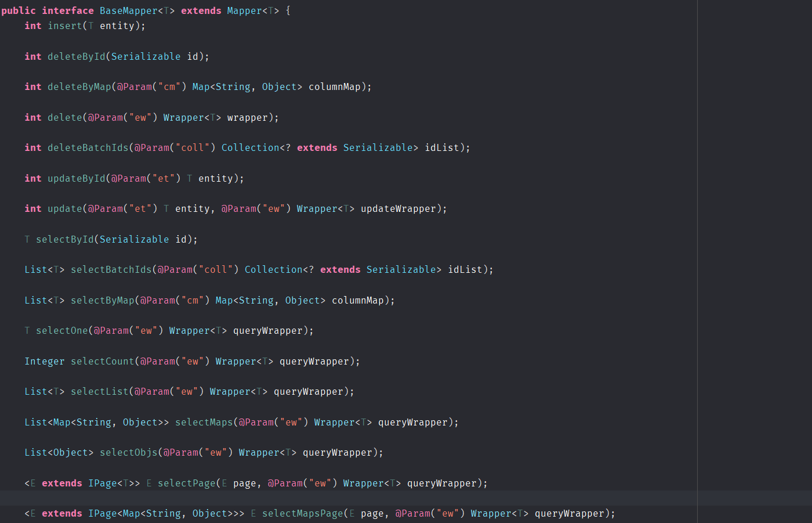Click the selectById method name
The height and width of the screenshot is (523, 812).
(65, 239)
